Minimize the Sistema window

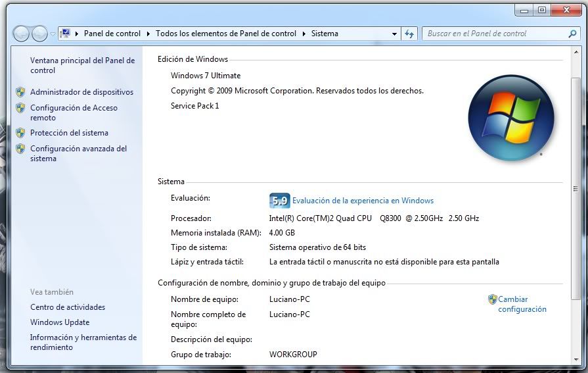click(x=524, y=10)
